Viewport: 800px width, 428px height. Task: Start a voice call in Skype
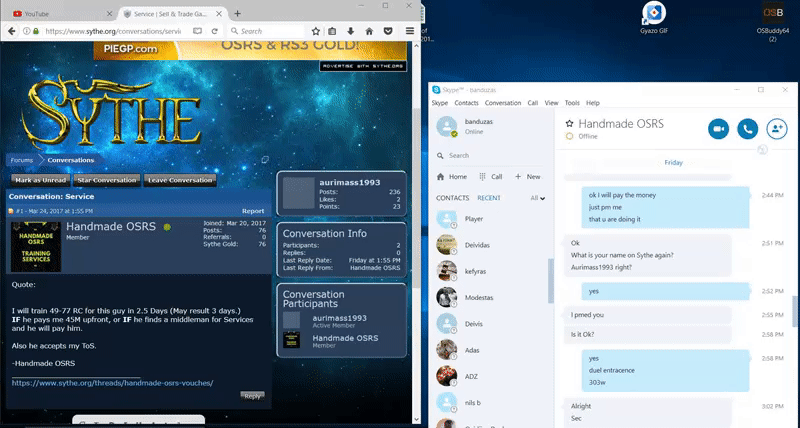747,129
